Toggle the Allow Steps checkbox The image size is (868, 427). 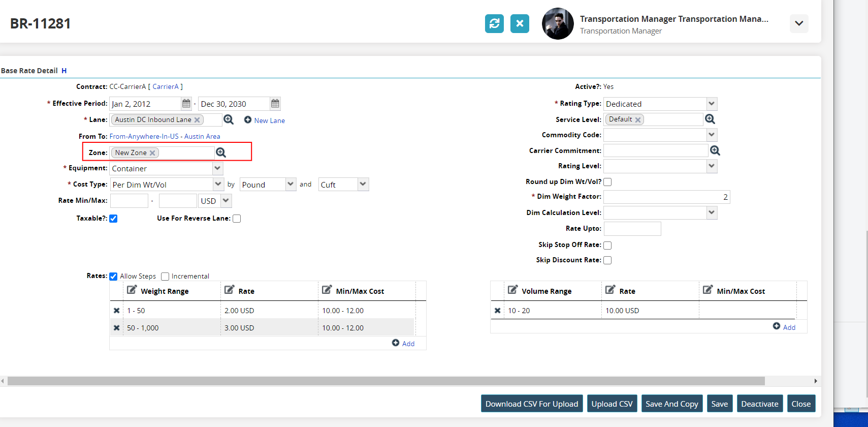[x=113, y=277]
